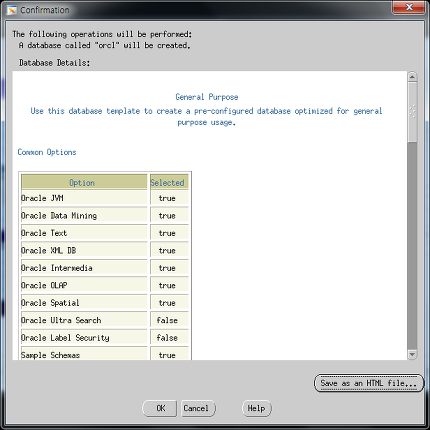
Task: Click the General Purpose heading
Action: point(207,97)
